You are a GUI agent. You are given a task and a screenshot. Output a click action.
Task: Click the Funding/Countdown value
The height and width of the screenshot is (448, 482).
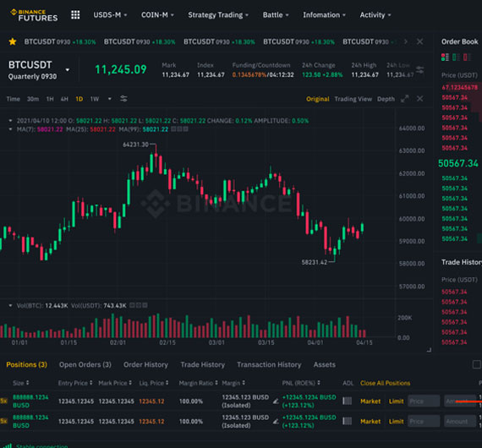[x=263, y=74]
